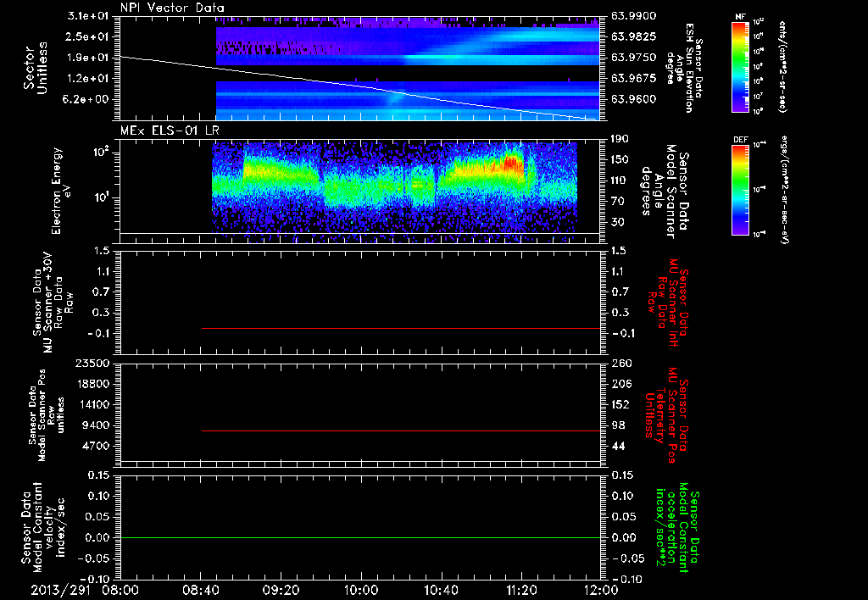Select the 'NPI Vector Data' panel title
This screenshot has width=868, height=600.
pos(172,8)
